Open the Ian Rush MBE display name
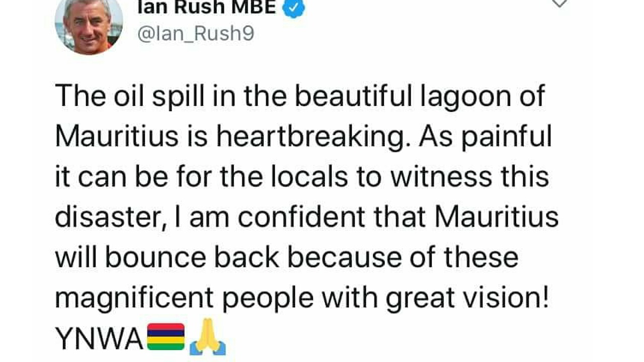The height and width of the screenshot is (362, 644). click(x=206, y=7)
